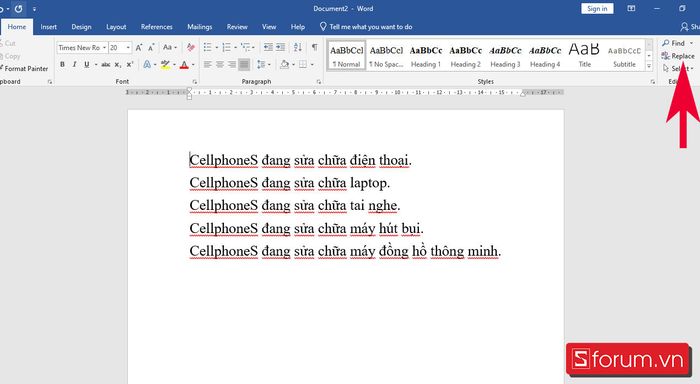Apply yellow text highlight color
Screen dimensions: 700x384
pos(165,65)
